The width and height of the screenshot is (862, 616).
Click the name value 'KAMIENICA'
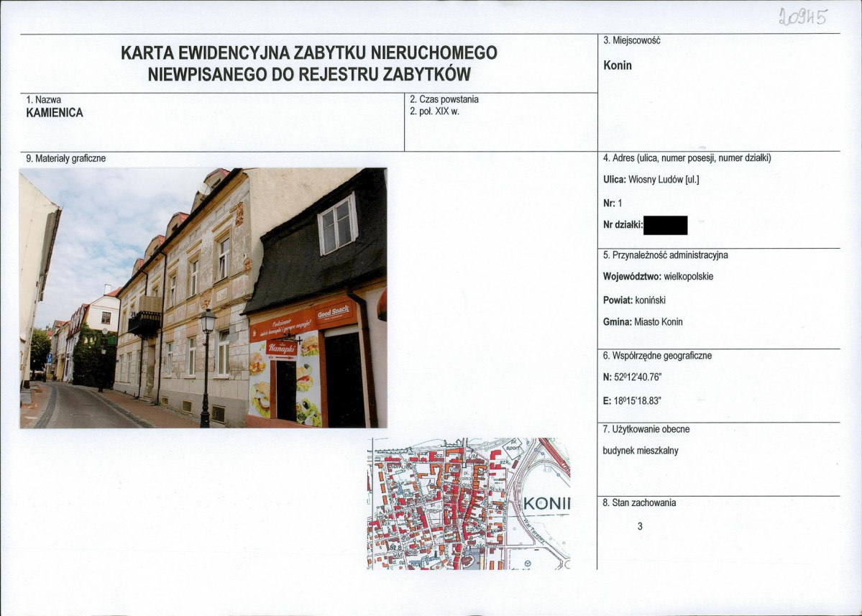55,113
